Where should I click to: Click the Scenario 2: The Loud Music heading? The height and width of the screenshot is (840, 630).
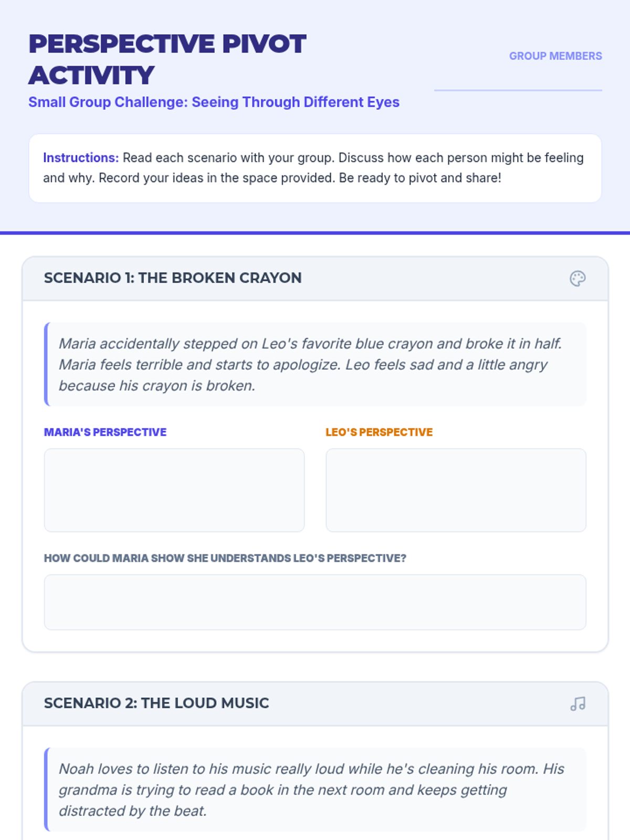coord(156,703)
